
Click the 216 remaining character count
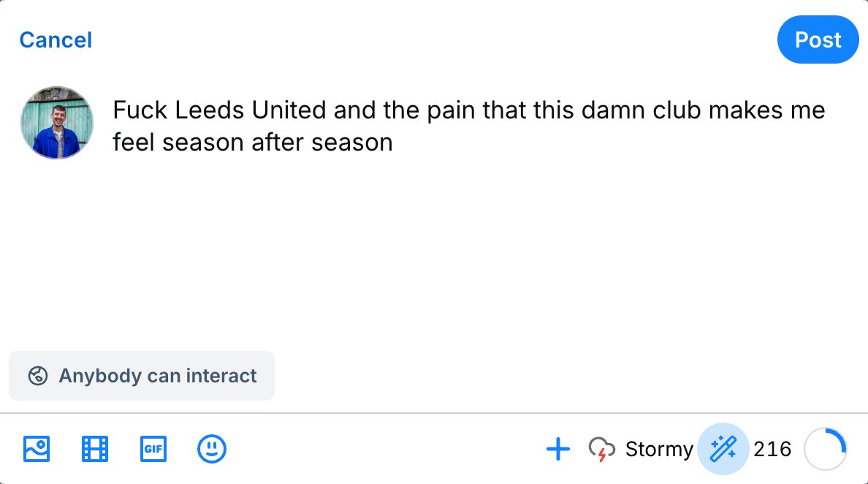(x=772, y=448)
